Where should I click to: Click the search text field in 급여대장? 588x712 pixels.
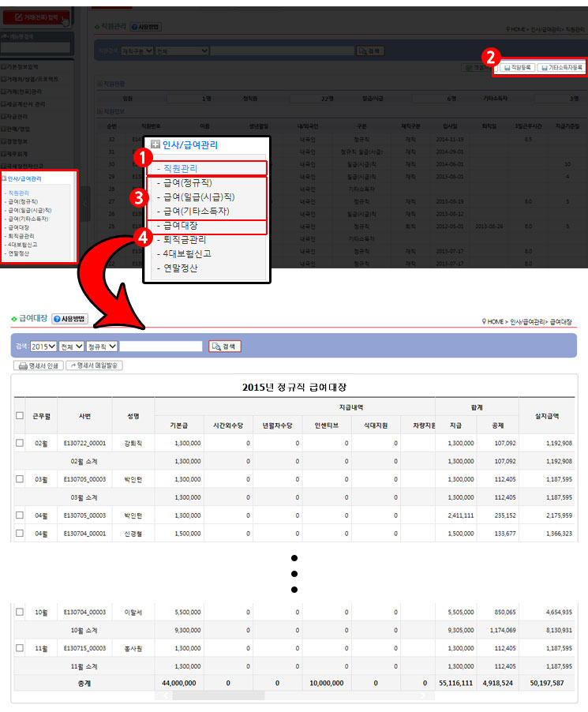point(161,346)
